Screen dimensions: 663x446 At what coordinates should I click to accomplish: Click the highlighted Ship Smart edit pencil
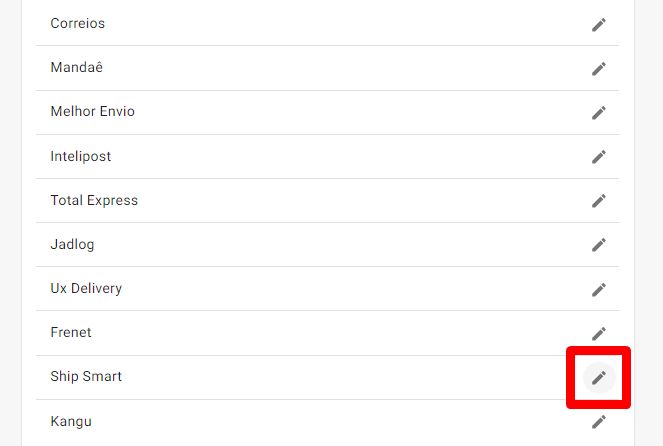(x=598, y=377)
